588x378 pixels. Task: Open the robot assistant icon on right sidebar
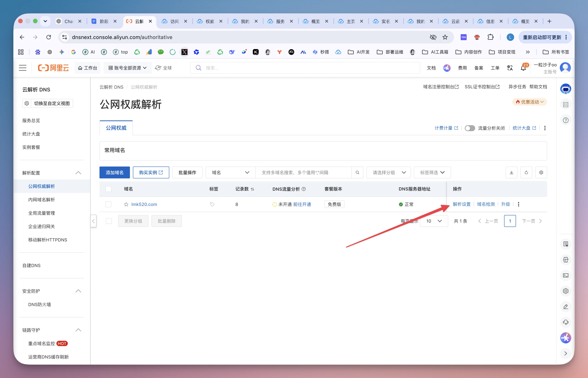(x=566, y=89)
